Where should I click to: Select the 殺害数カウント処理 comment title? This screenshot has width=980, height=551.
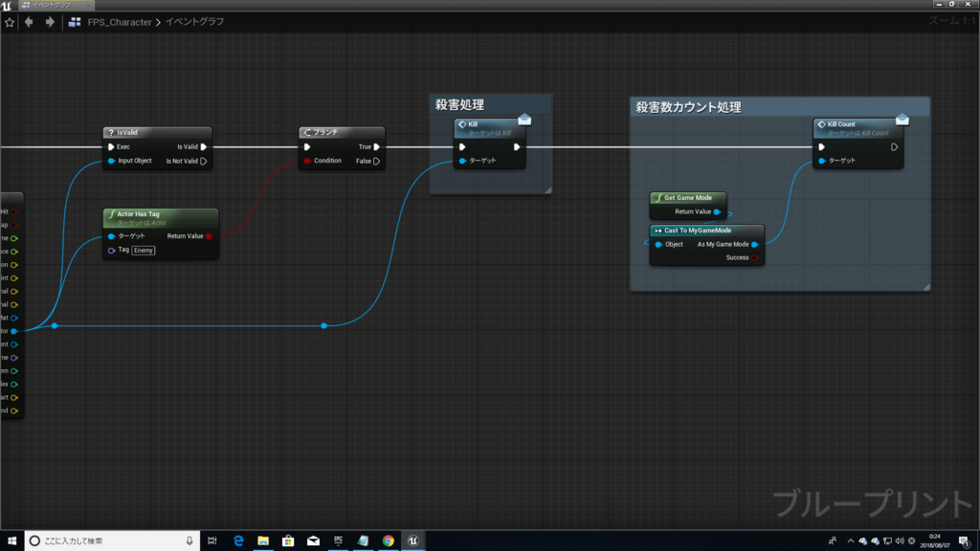pyautogui.click(x=689, y=107)
